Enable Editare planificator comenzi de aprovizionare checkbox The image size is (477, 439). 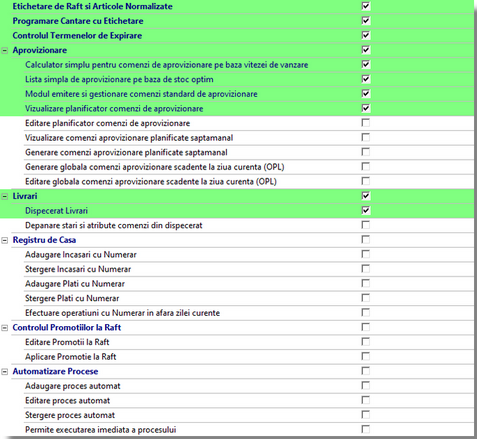pos(366,123)
